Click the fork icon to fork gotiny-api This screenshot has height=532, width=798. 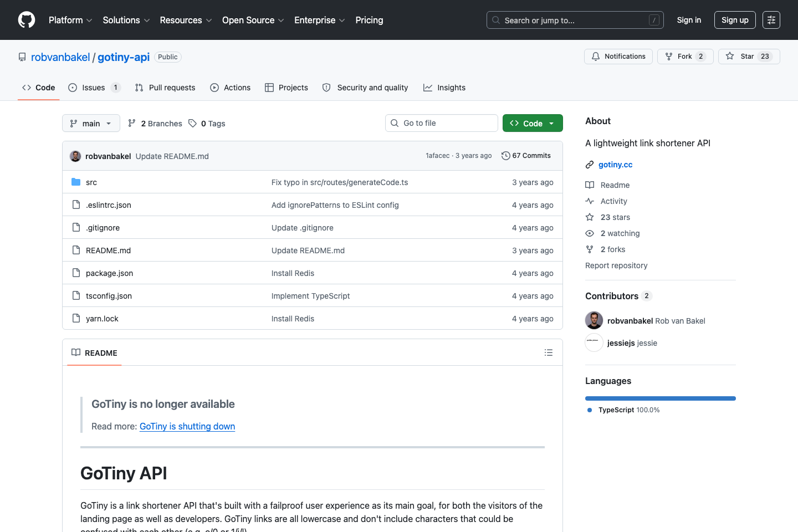pos(669,56)
